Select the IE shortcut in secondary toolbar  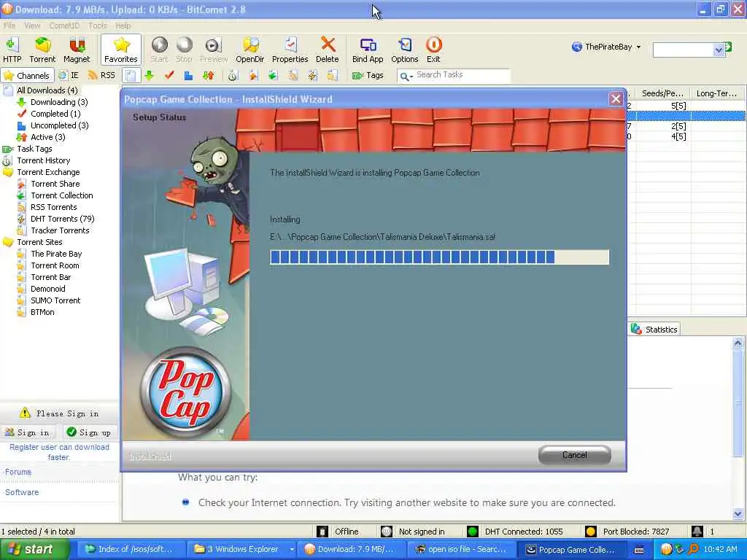[69, 75]
